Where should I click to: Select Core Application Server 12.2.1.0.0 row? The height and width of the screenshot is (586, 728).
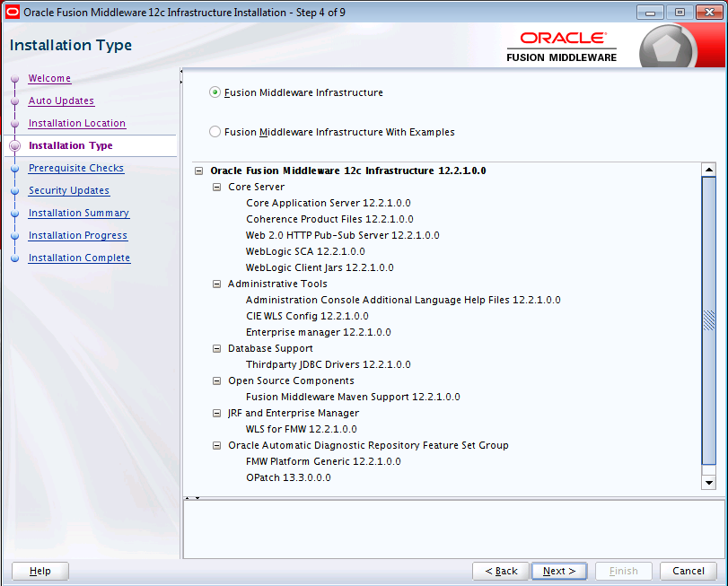click(x=329, y=203)
